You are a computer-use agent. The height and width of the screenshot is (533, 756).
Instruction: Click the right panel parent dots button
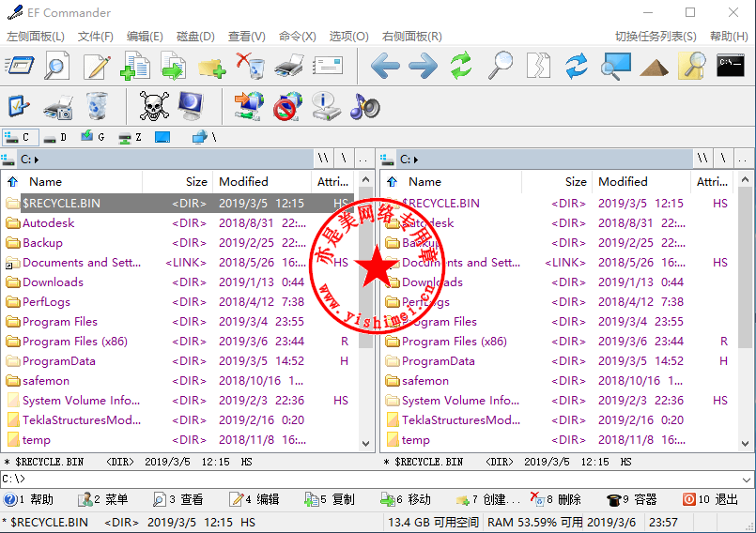(x=743, y=159)
